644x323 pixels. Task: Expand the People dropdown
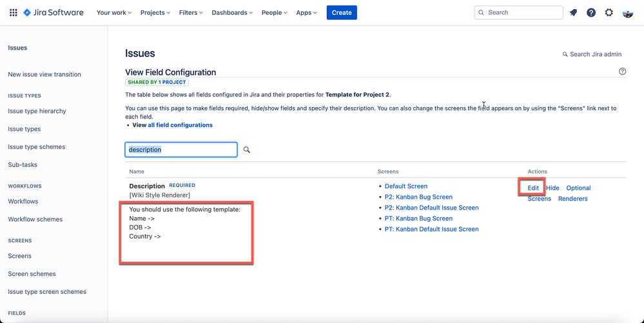click(x=275, y=13)
